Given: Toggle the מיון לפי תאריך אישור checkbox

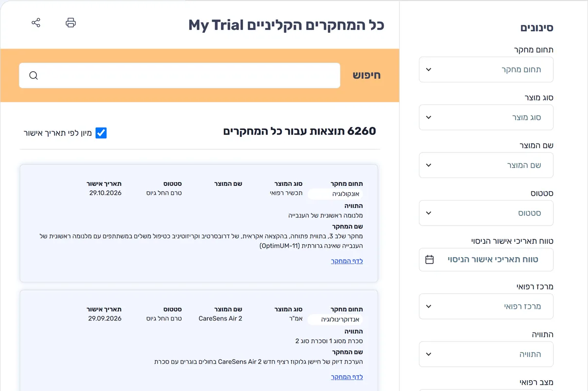Looking at the screenshot, I should coord(101,133).
